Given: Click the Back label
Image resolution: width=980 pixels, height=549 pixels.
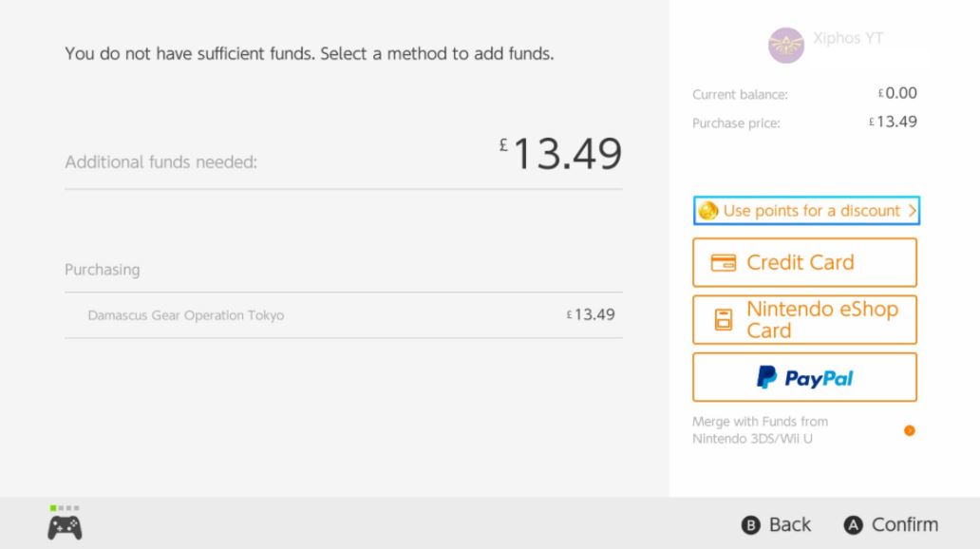Looking at the screenshot, I should pos(789,524).
